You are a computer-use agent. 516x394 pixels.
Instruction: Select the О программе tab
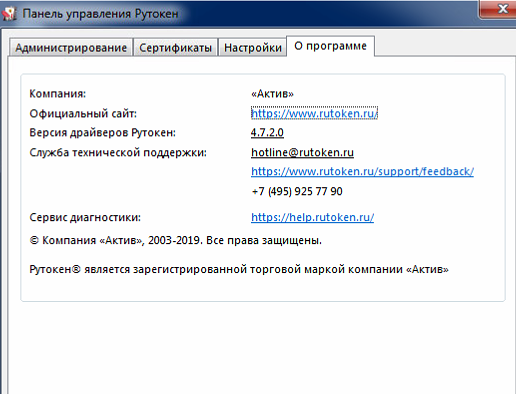point(330,46)
